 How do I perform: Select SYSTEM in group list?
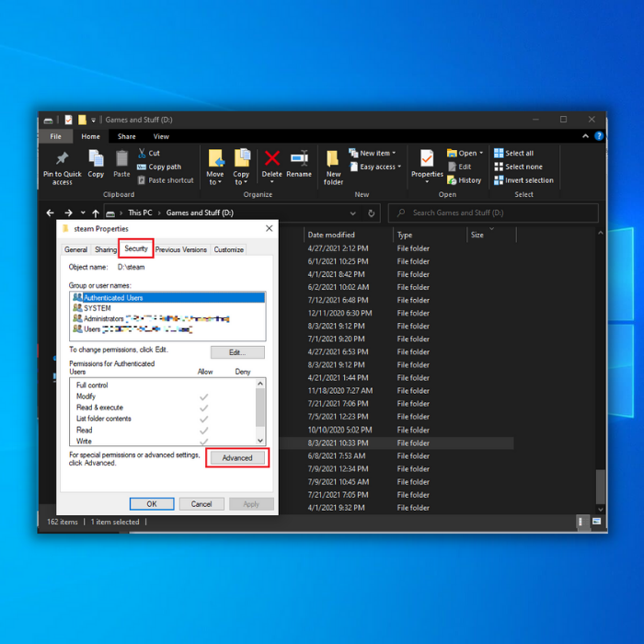coord(167,308)
